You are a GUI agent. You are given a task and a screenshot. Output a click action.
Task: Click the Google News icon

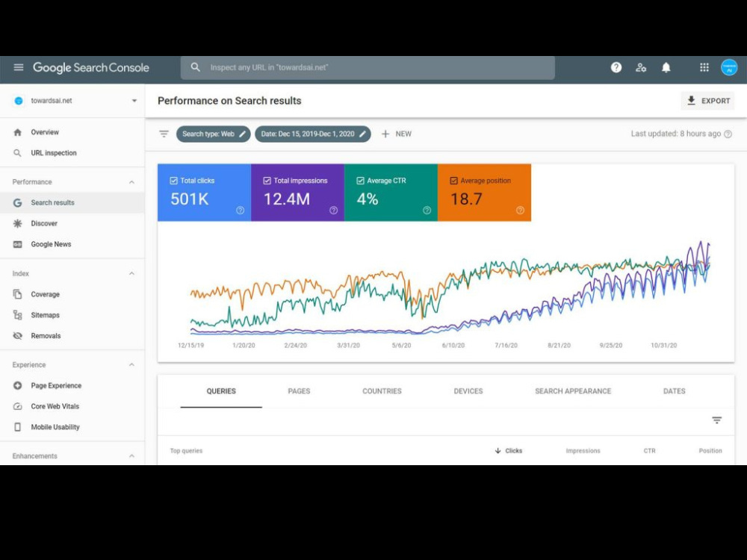(x=18, y=244)
